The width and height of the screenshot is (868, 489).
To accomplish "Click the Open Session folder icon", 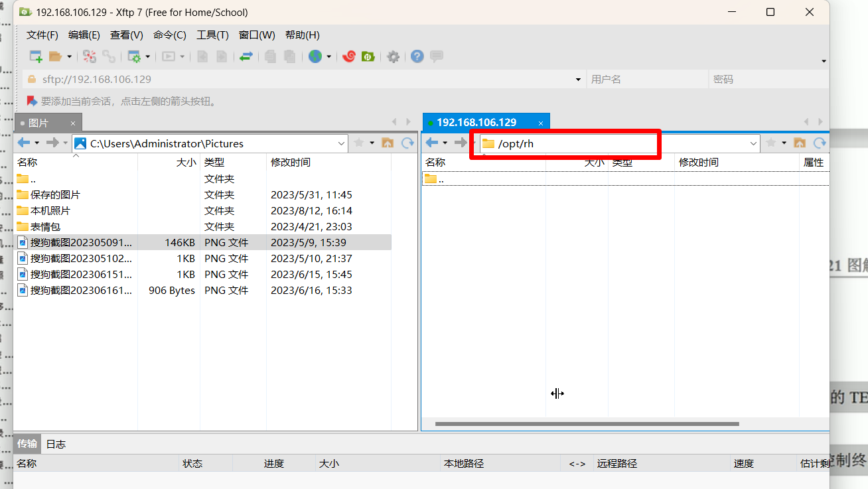I will (x=56, y=57).
